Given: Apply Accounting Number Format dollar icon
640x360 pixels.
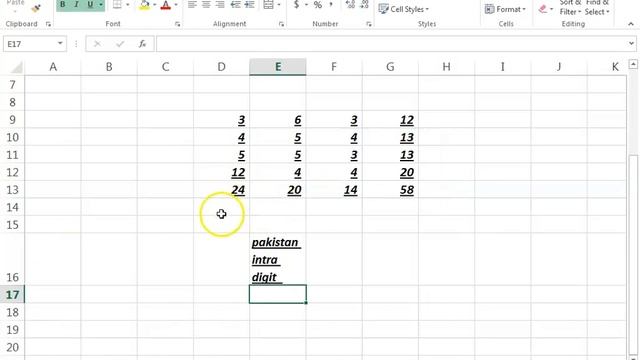Looking at the screenshot, I should click(297, 5).
